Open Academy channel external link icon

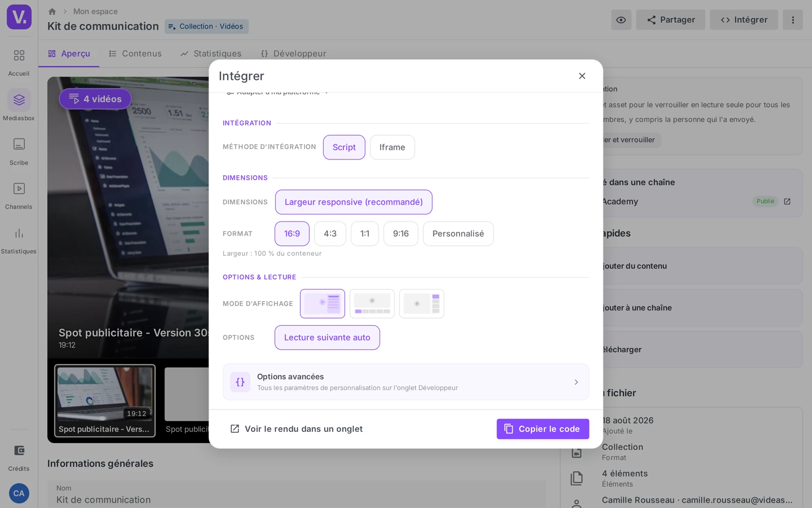point(787,201)
